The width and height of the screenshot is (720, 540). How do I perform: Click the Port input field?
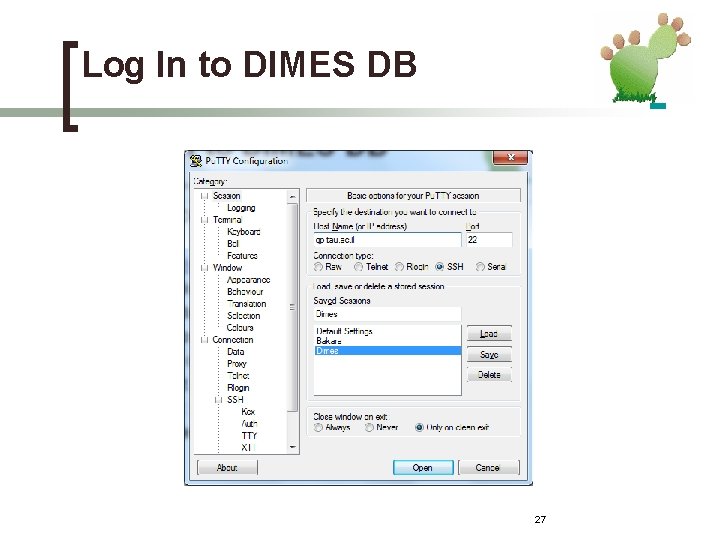coord(489,240)
